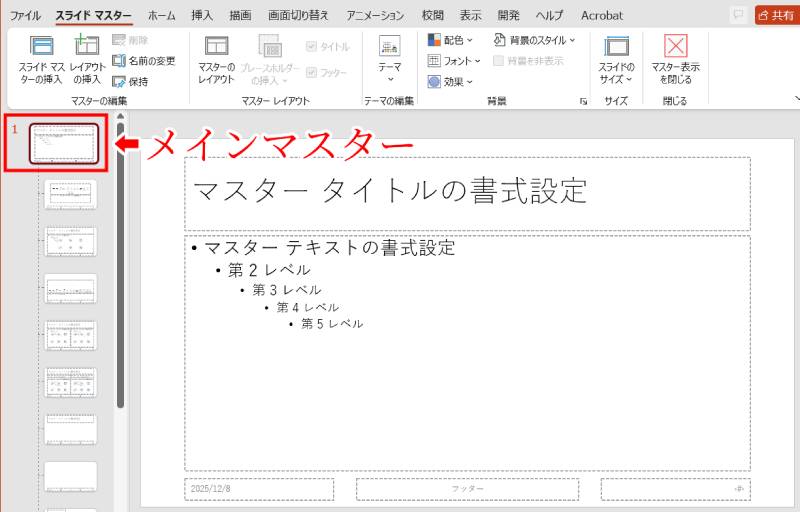
Task: Open Master Layout (マスターのレイアウト) icon
Action: click(216, 45)
